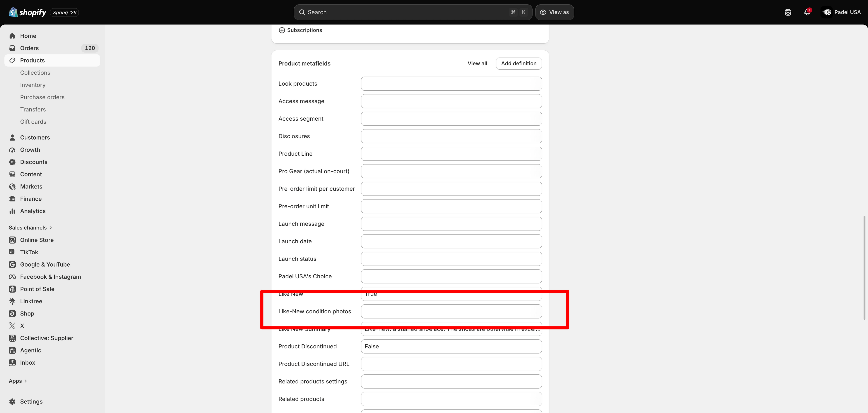Click the Products tag icon
868x413 pixels.
click(12, 60)
